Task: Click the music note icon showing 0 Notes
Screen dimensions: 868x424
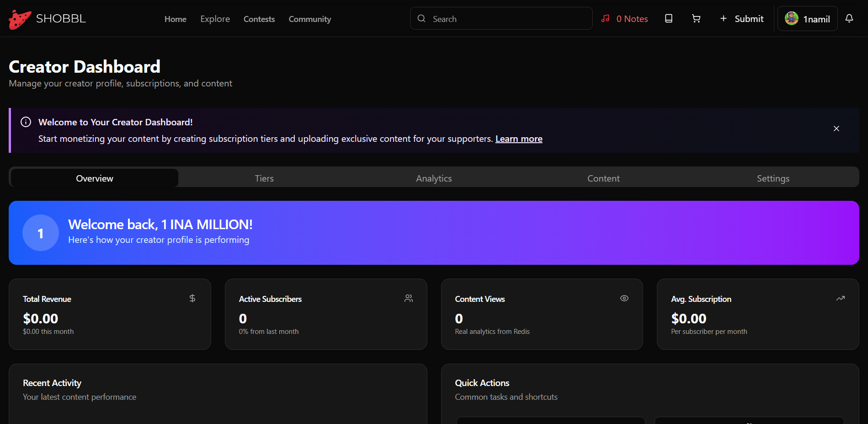Action: coord(605,18)
